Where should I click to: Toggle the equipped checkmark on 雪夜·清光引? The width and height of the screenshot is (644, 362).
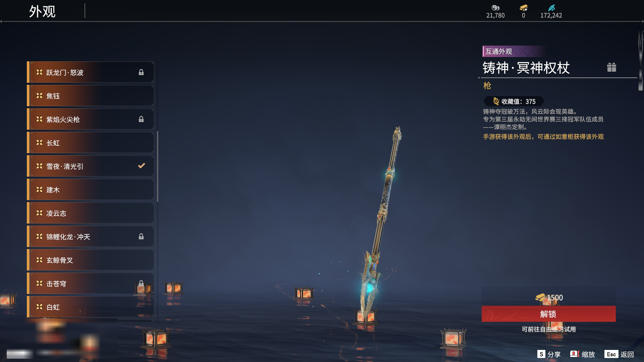pos(142,166)
